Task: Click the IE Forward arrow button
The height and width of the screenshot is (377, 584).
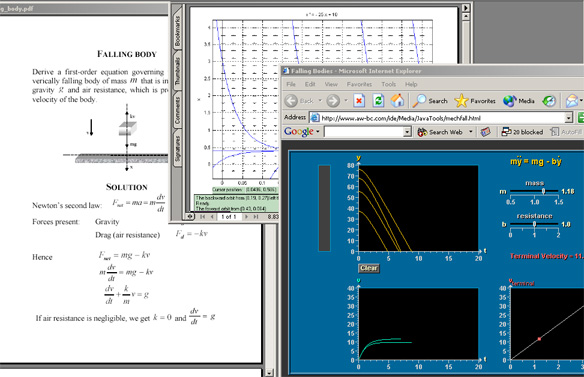Action: point(333,101)
